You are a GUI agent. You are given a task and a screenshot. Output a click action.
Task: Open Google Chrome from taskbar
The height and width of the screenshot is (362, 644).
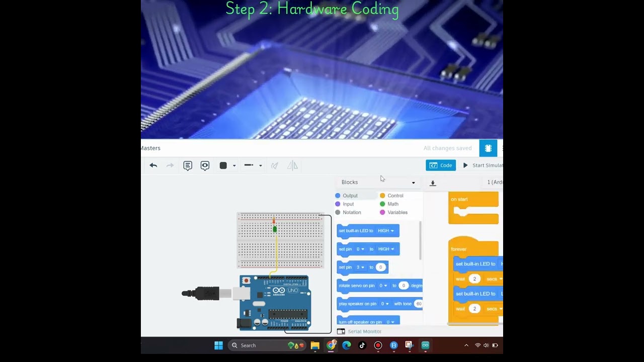click(331, 345)
